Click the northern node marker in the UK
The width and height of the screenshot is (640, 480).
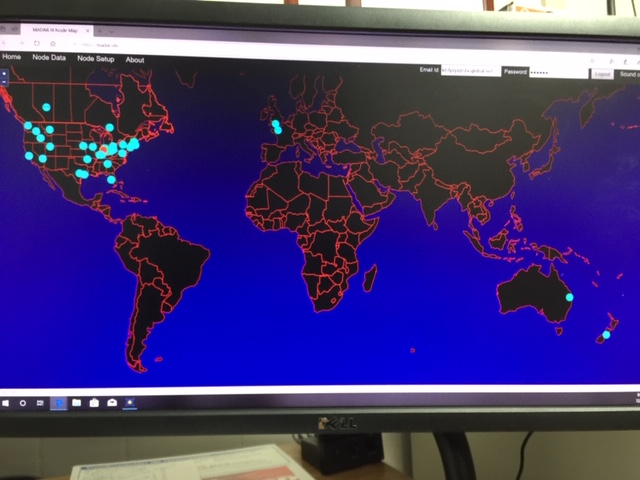tap(275, 124)
